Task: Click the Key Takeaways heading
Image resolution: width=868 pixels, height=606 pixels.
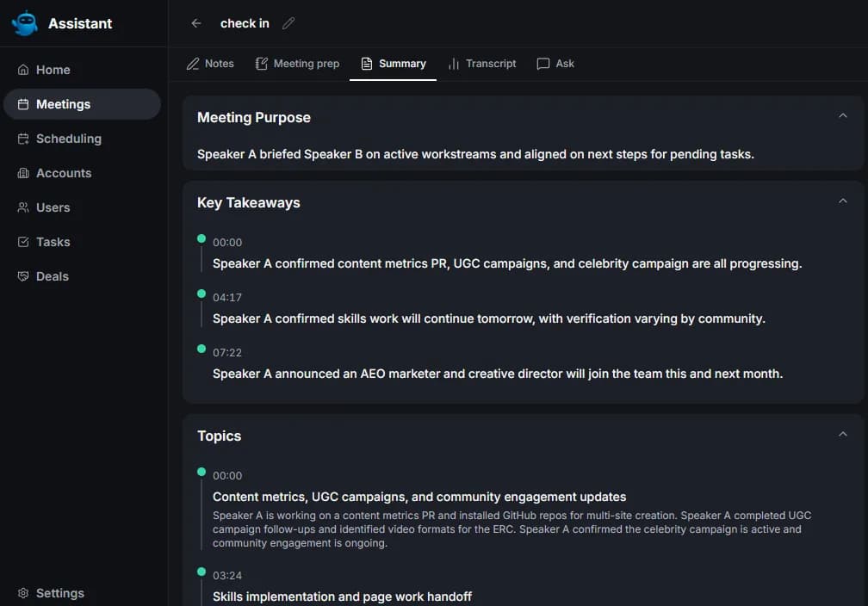Action: coord(249,202)
